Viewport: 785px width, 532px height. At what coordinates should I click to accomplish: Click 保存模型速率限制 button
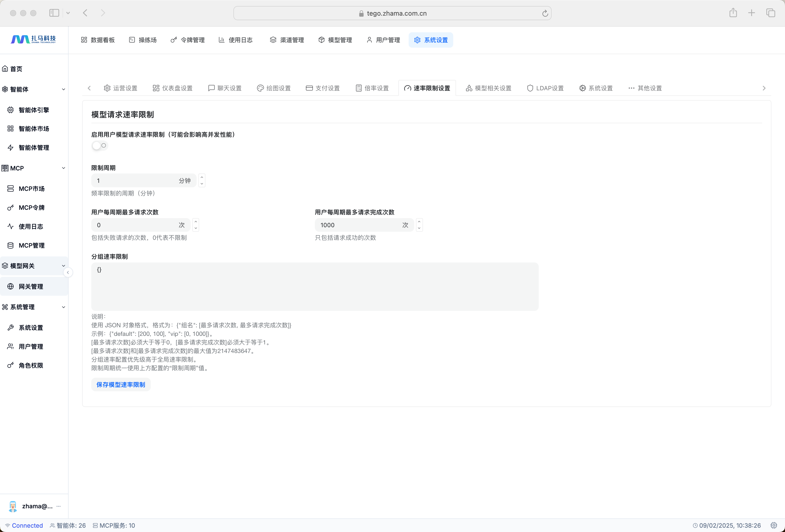(120, 385)
